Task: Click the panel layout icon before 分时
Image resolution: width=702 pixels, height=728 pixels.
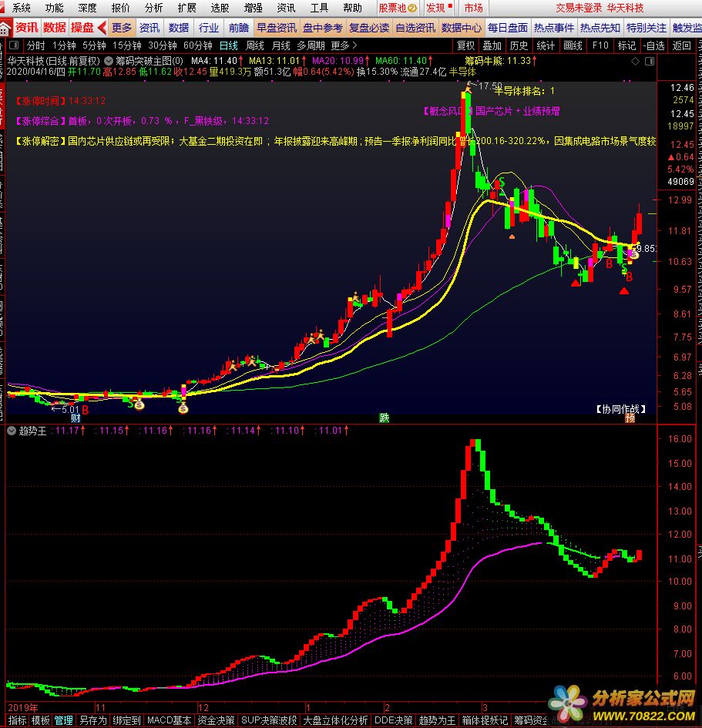Action: [x=14, y=45]
